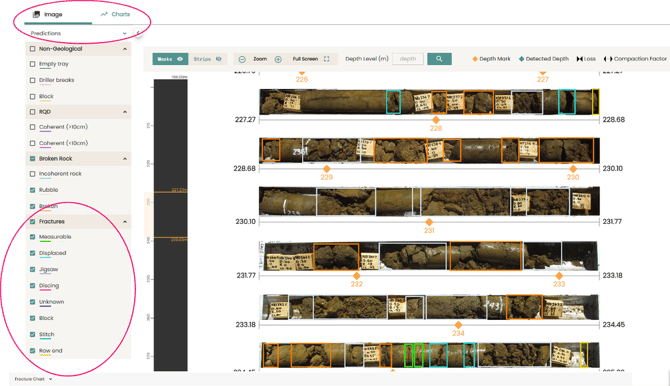Uncheck the Fractures group checkbox
The height and width of the screenshot is (386, 670).
click(x=32, y=222)
